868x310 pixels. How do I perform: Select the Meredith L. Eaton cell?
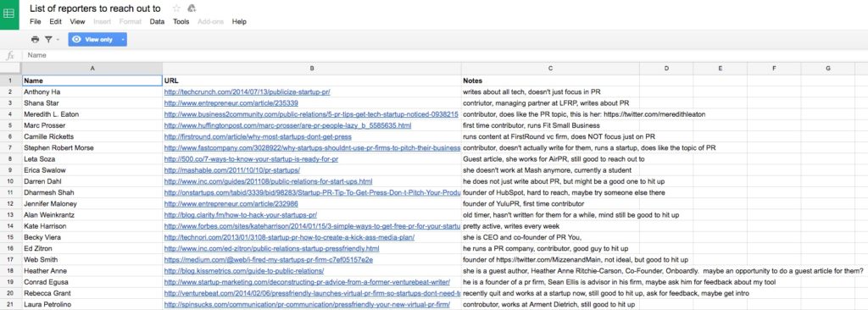click(x=92, y=114)
